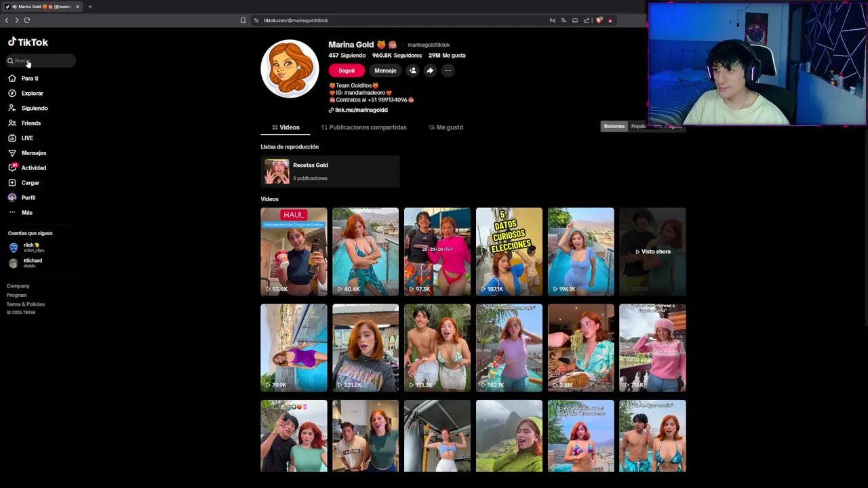Image resolution: width=868 pixels, height=488 pixels.
Task: Click the Listas de reproducción heading
Action: point(290,147)
